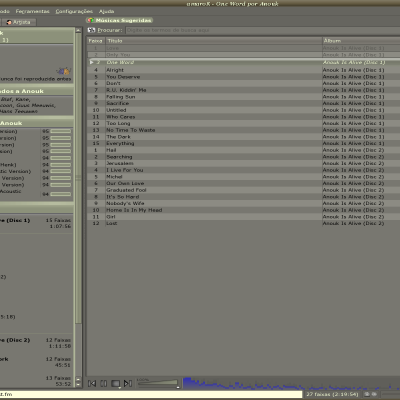Open the Ajuda menu
Screen dimensions: 400x400
coord(106,11)
